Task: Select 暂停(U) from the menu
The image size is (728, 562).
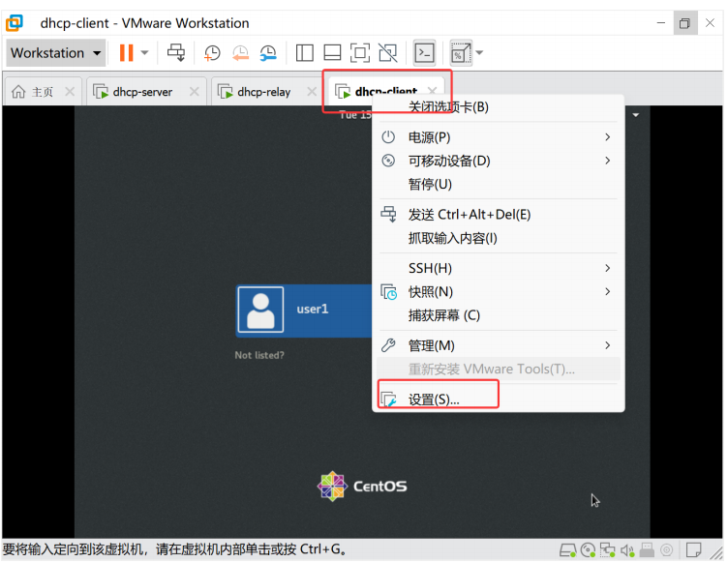Action: click(499, 184)
